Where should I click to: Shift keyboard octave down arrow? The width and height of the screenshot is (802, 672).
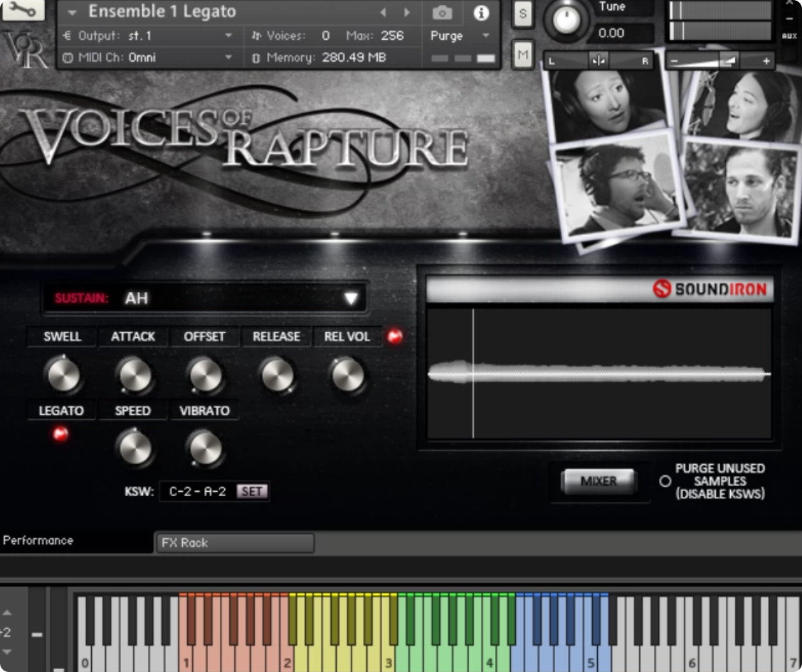click(7, 652)
